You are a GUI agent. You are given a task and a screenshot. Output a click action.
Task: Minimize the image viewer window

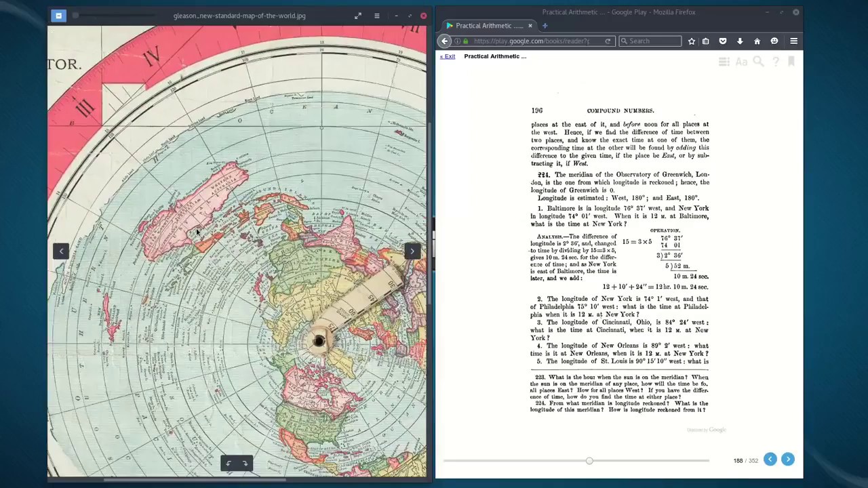396,16
